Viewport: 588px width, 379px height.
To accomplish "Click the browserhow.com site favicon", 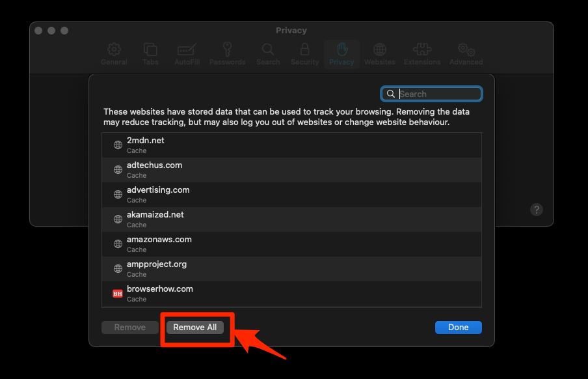I will click(117, 293).
